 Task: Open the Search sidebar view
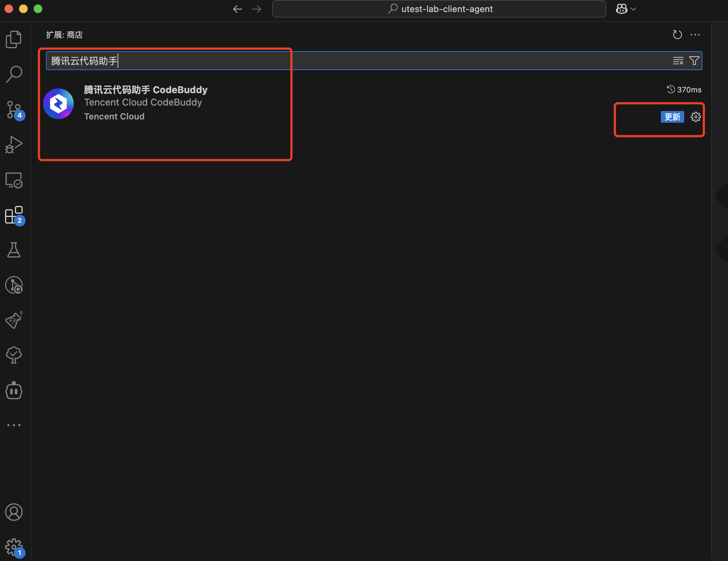pyautogui.click(x=14, y=74)
